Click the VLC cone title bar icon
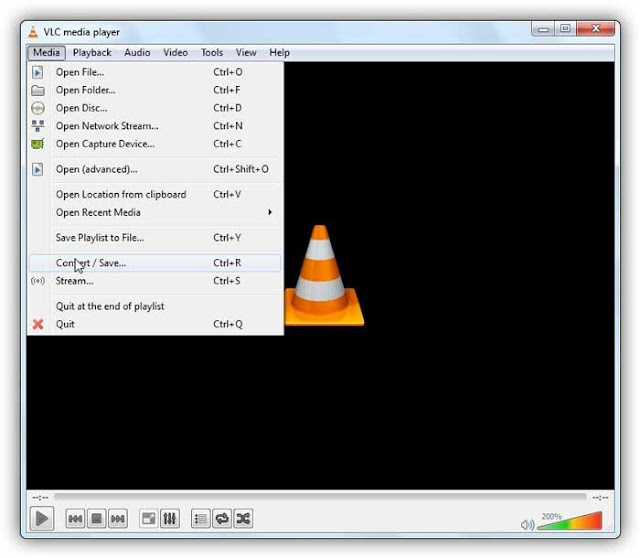The image size is (640, 558). (33, 32)
